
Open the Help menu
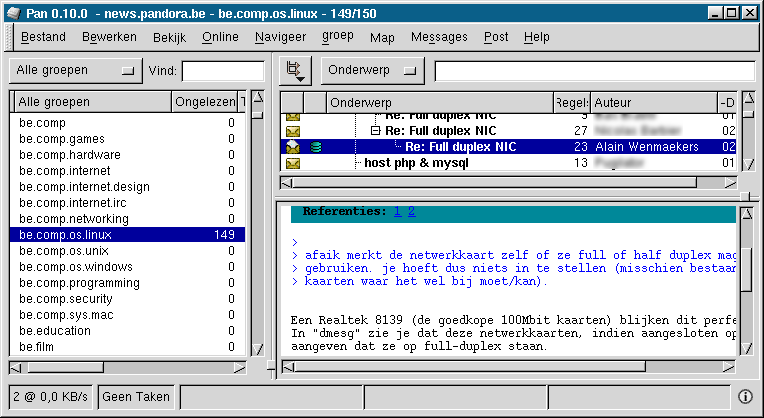[537, 37]
